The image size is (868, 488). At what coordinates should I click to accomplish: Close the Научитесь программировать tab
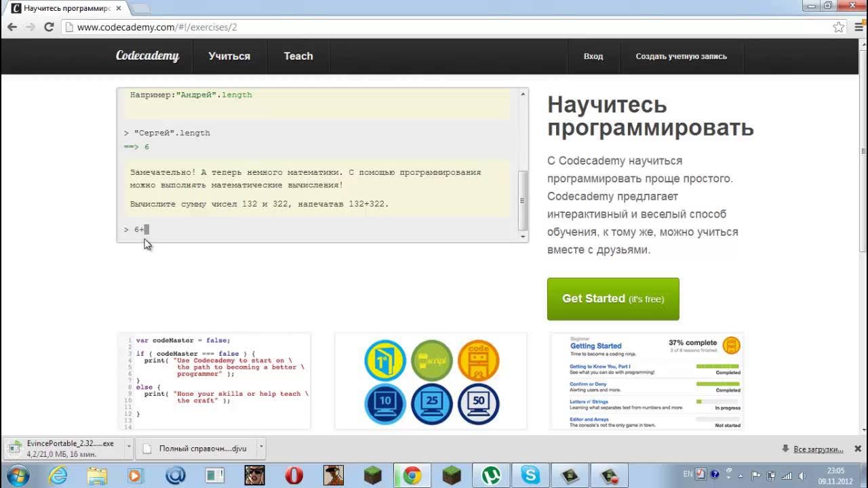point(119,9)
